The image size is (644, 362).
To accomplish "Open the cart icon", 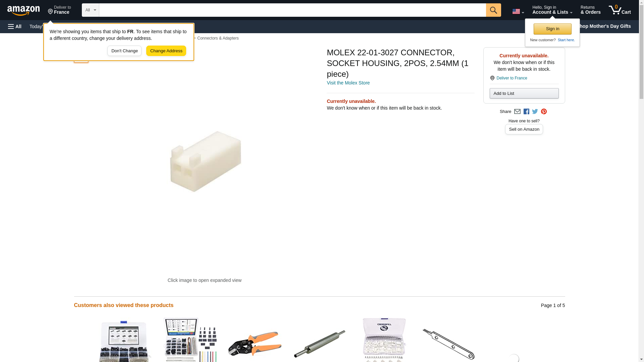I will click(620, 10).
